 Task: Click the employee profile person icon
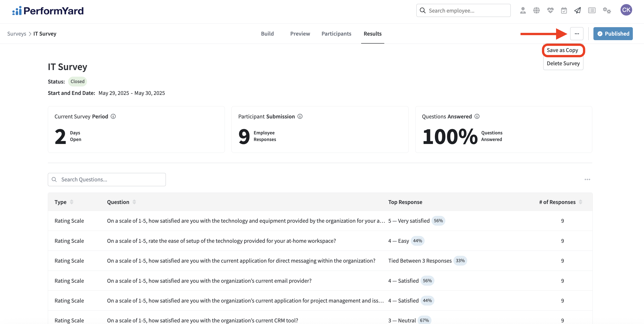523,10
